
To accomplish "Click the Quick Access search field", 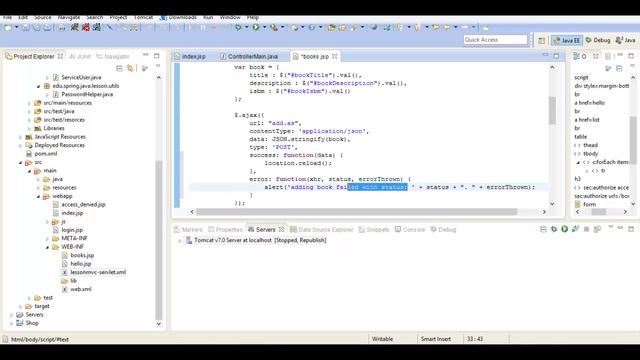I will click(496, 40).
